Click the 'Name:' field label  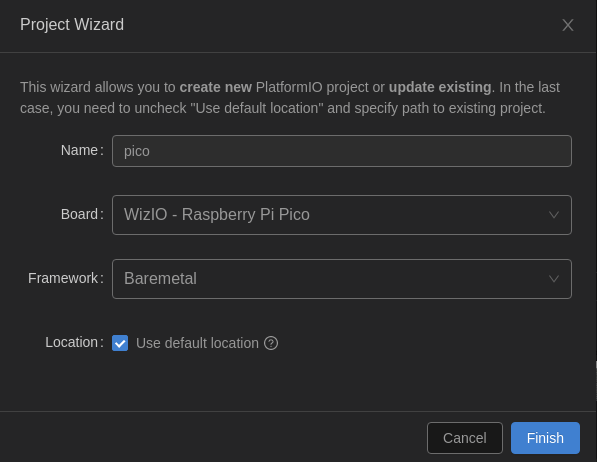coord(82,150)
